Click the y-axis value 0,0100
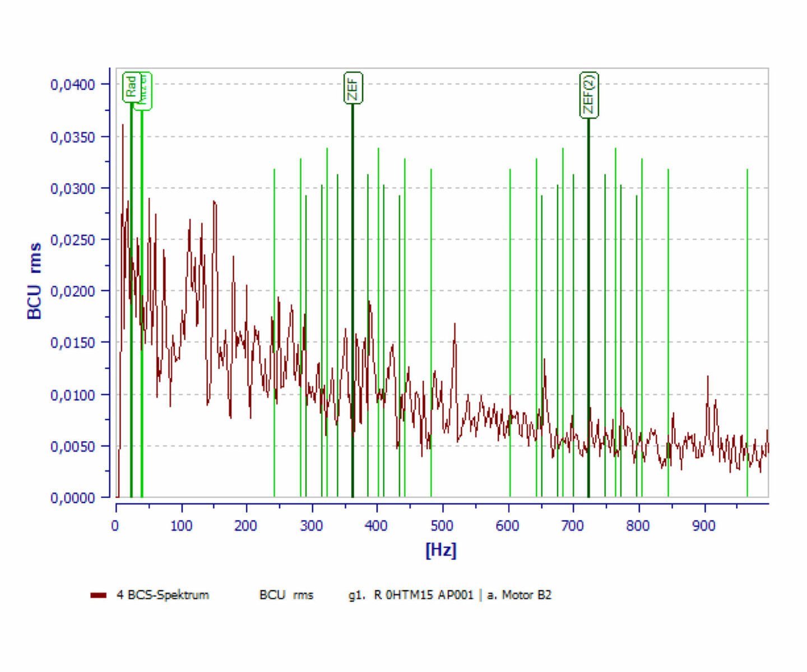Viewport: 807px width, 672px height. click(73, 395)
